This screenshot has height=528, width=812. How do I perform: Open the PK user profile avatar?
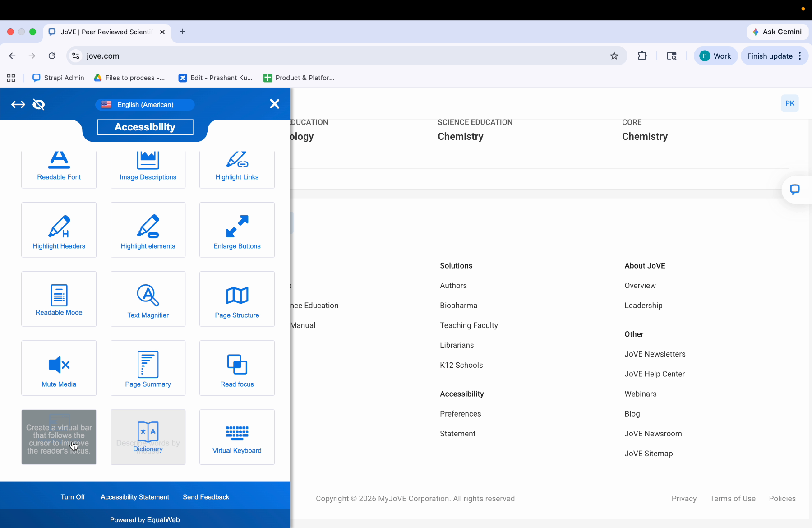click(790, 103)
